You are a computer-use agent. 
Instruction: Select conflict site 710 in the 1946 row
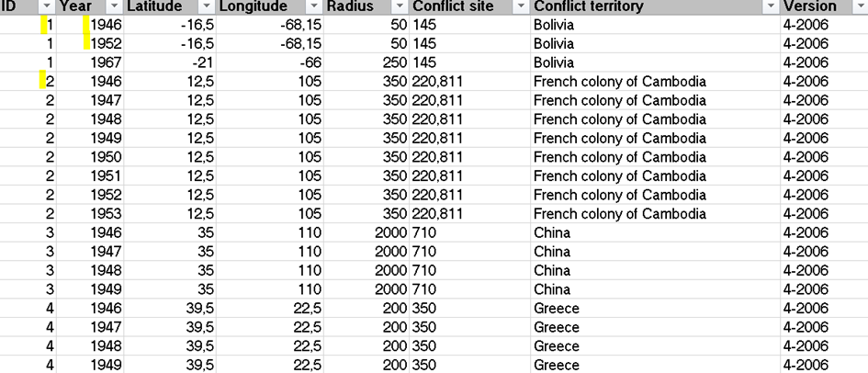(x=470, y=233)
